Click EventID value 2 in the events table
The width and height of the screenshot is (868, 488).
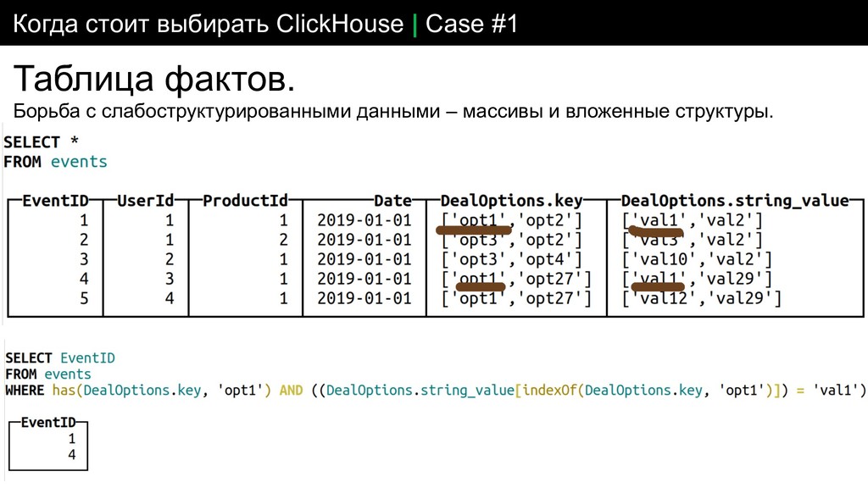[x=84, y=240]
